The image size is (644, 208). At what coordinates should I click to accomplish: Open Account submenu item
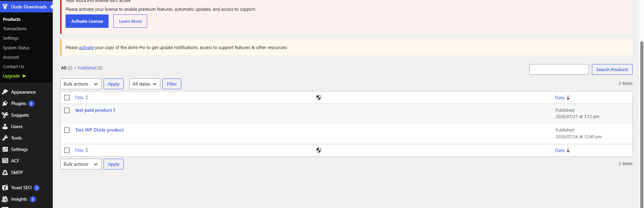point(11,57)
